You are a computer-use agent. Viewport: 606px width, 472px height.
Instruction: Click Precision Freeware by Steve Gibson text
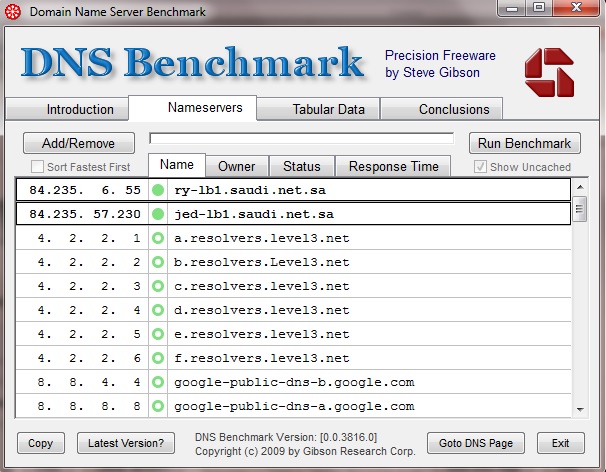pyautogui.click(x=440, y=64)
